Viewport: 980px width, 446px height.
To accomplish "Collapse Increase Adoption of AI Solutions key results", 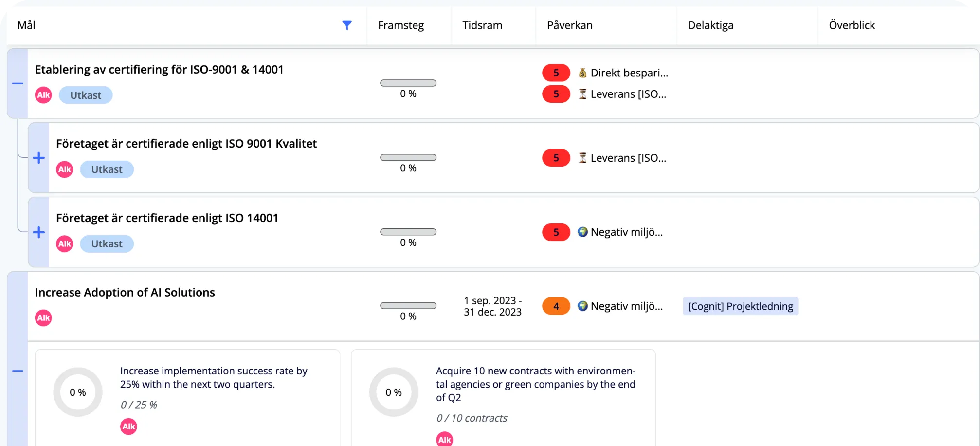I will point(18,371).
